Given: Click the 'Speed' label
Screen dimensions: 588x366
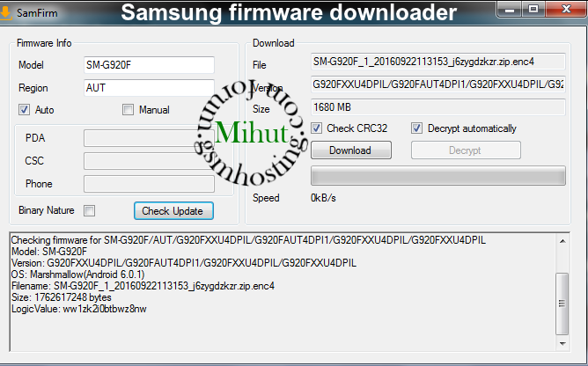Looking at the screenshot, I should (266, 198).
